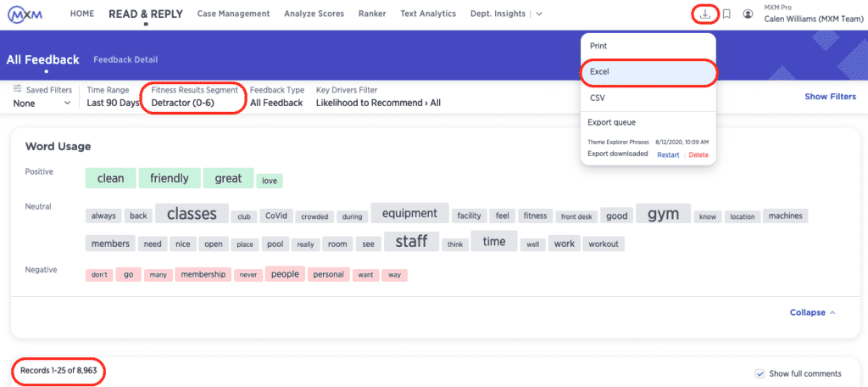Choose Print from export menu
Image resolution: width=868 pixels, height=387 pixels.
(x=648, y=46)
